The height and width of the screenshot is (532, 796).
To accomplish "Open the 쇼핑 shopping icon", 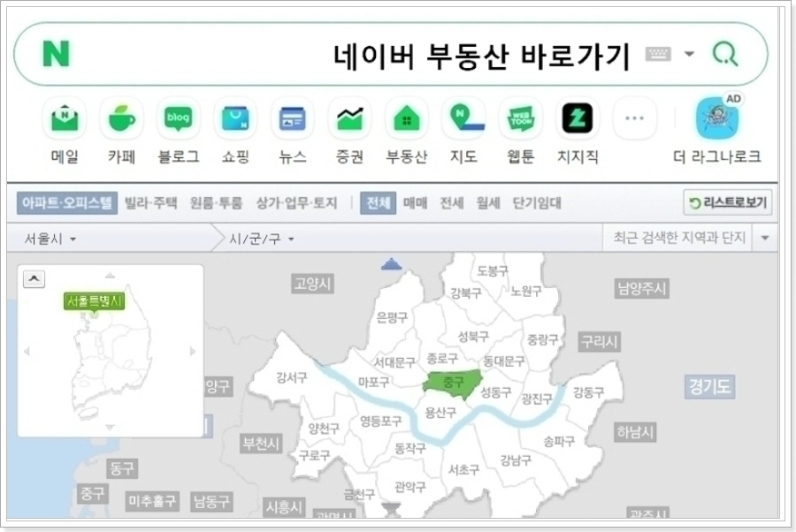I will pos(235,118).
